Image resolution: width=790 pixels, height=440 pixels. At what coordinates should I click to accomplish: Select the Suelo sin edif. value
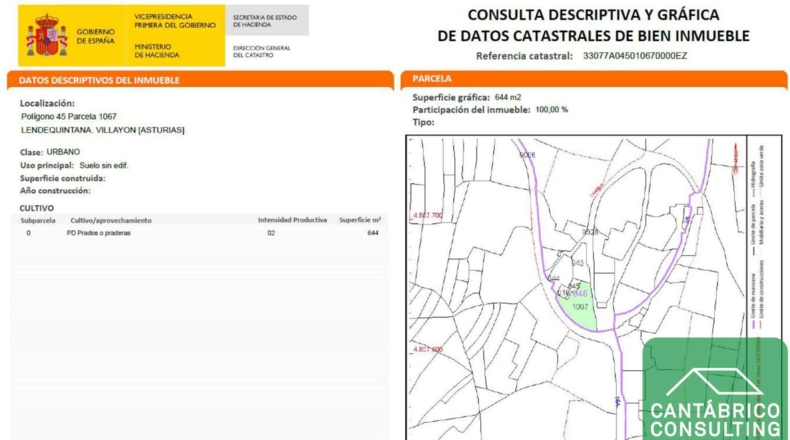point(104,165)
